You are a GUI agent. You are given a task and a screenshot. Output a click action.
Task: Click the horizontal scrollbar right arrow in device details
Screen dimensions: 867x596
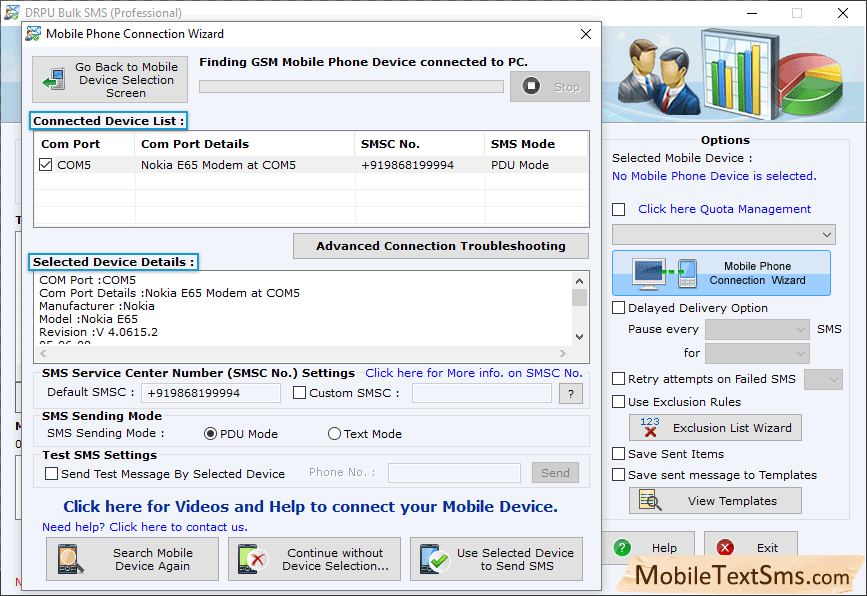562,353
